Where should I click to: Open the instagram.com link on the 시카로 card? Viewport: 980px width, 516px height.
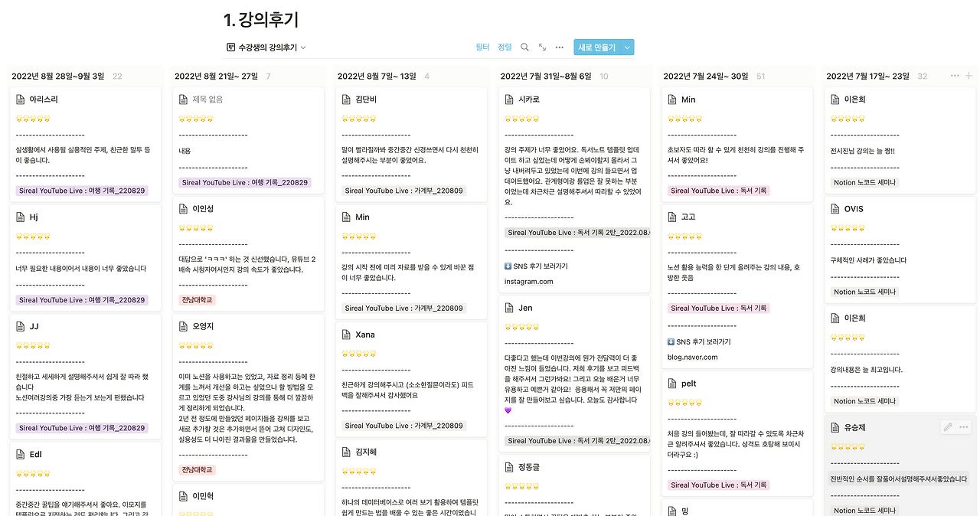[x=528, y=282]
